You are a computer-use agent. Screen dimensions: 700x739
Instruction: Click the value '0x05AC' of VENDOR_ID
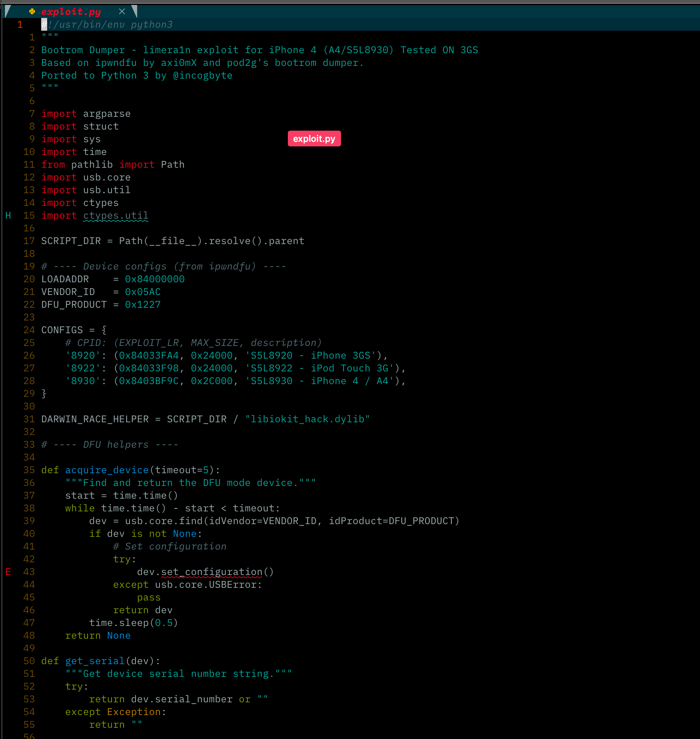point(143,292)
